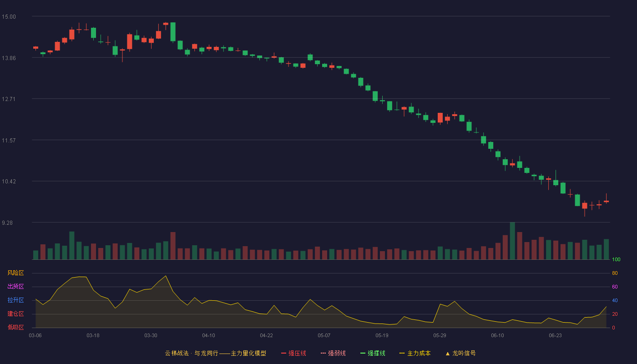
Task: Select the 风险区 zone label
Action: (x=15, y=273)
